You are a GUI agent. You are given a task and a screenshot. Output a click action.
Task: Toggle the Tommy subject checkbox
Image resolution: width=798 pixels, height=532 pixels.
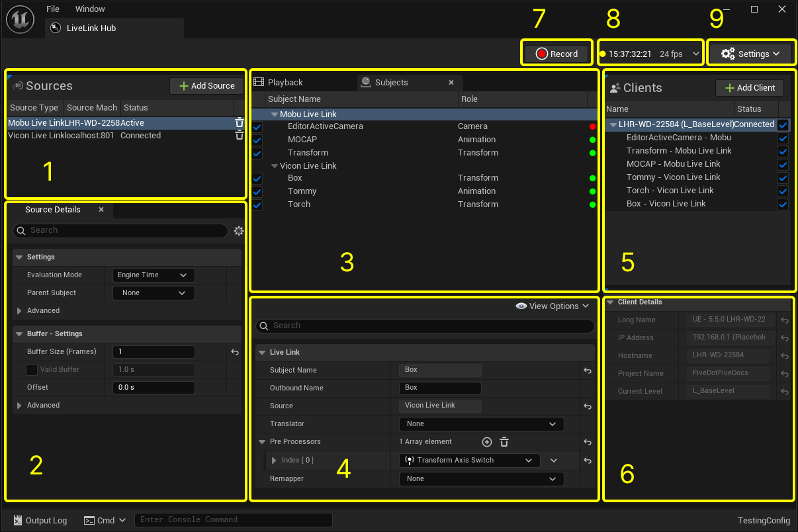point(257,191)
